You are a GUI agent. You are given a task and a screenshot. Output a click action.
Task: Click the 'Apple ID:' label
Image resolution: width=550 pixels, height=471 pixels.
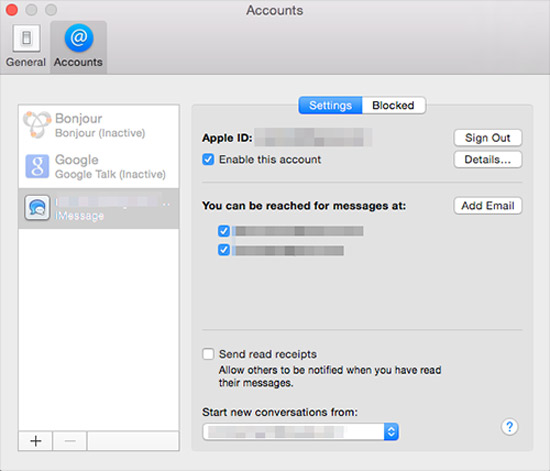tap(227, 138)
